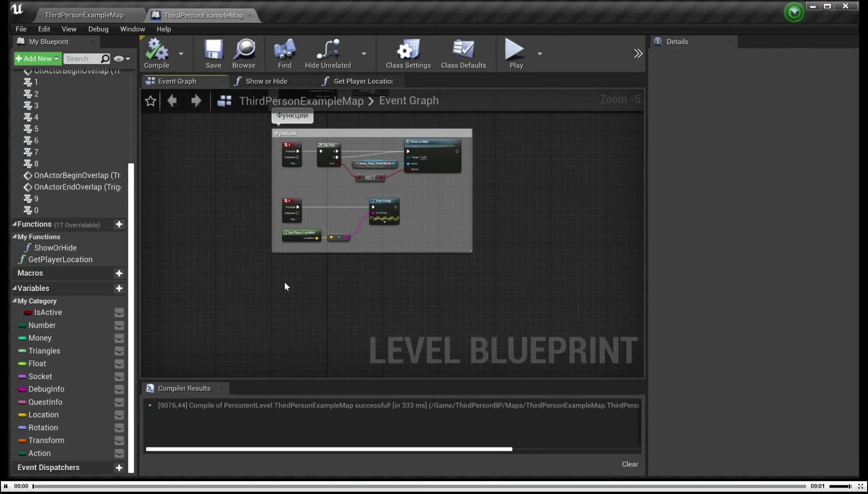Open the Help menu
Image resolution: width=868 pixels, height=494 pixels.
tap(164, 29)
